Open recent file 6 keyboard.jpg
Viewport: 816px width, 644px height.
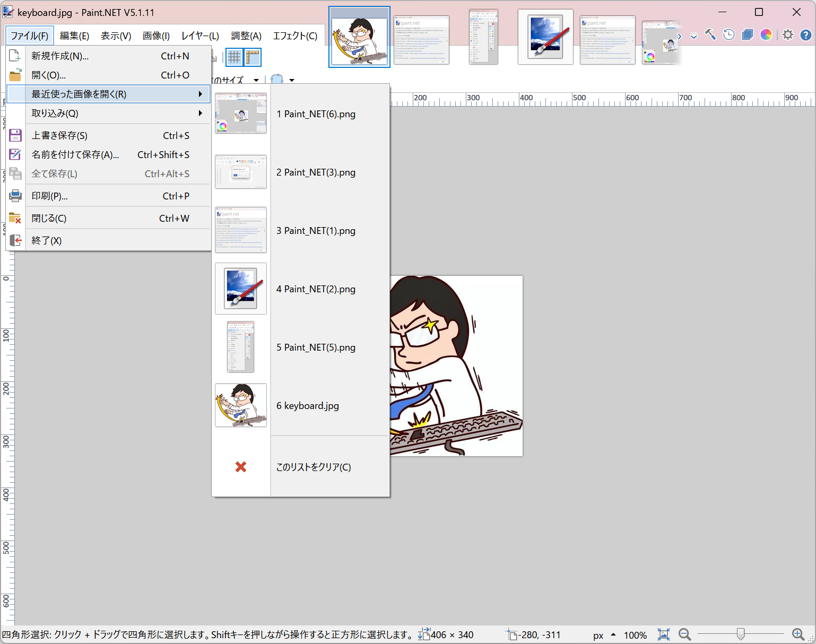tap(301, 406)
